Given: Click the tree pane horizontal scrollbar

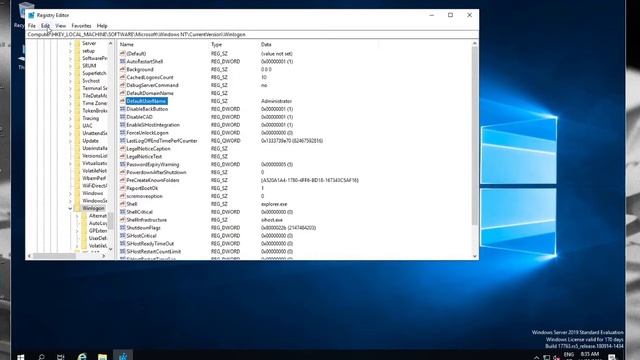Looking at the screenshot, I should (x=53, y=256).
